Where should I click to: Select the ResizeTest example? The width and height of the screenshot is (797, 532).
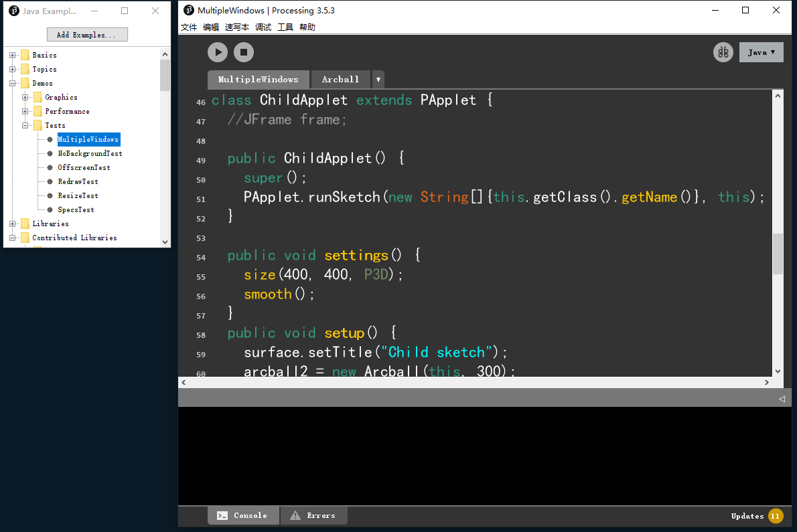click(x=78, y=195)
